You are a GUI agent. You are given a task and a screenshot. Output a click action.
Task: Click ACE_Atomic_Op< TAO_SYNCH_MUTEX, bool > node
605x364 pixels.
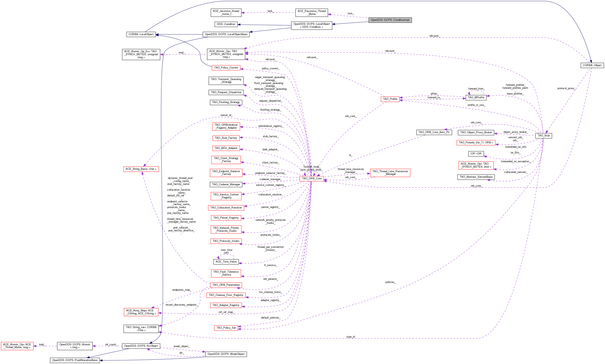pos(476,165)
